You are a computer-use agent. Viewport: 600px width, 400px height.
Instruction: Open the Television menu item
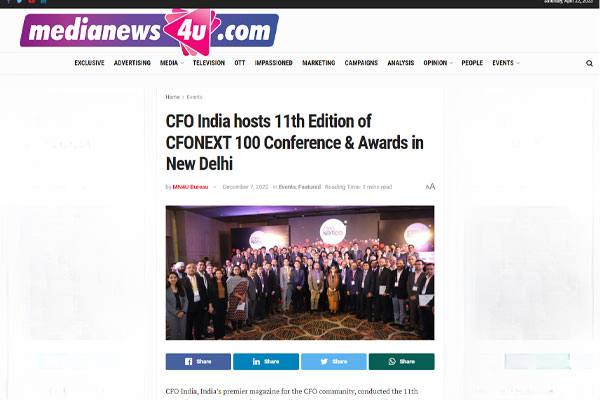(x=209, y=63)
